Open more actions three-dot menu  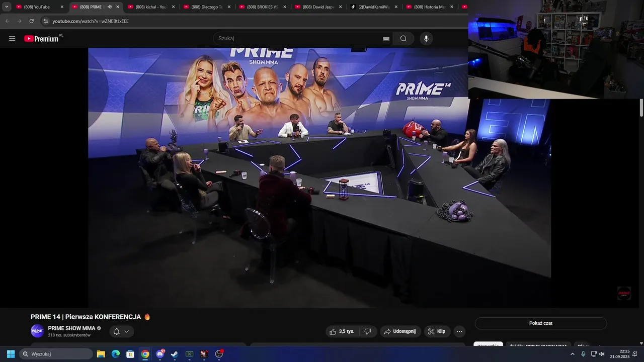[x=459, y=331]
